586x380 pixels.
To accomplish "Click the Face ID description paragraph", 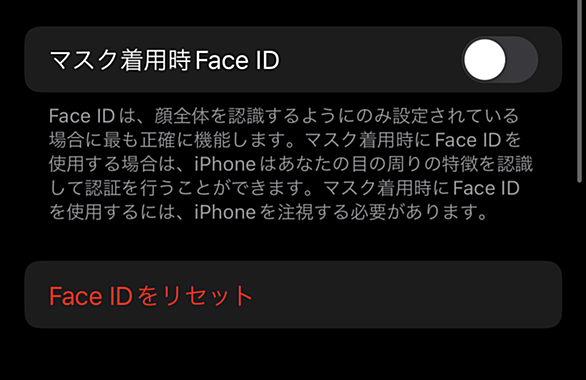I will pos(291,164).
